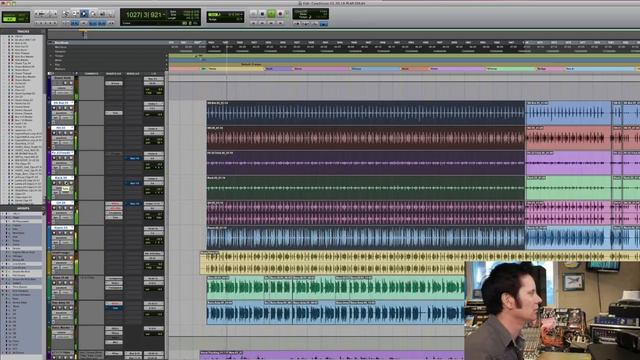Mute the track with purple clips
Viewport: 640px width, 360px height.
(x=71, y=158)
